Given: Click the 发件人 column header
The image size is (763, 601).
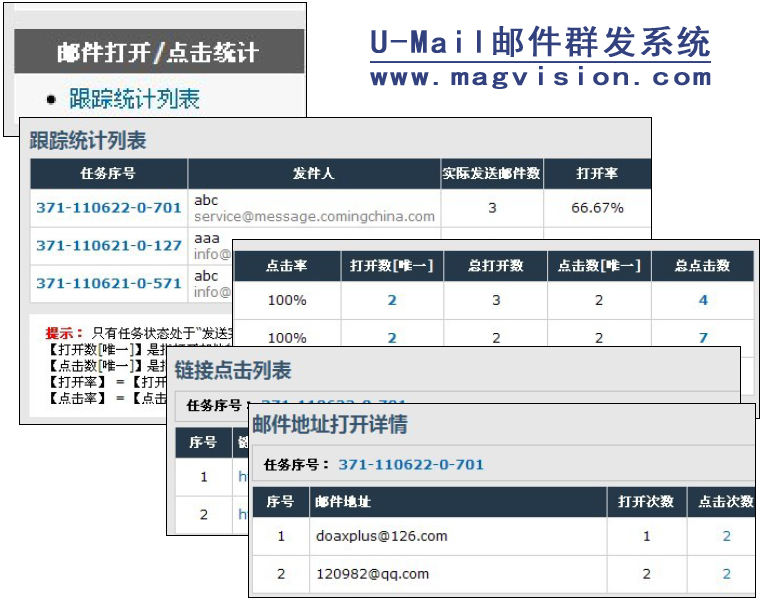Looking at the screenshot, I should (x=314, y=173).
